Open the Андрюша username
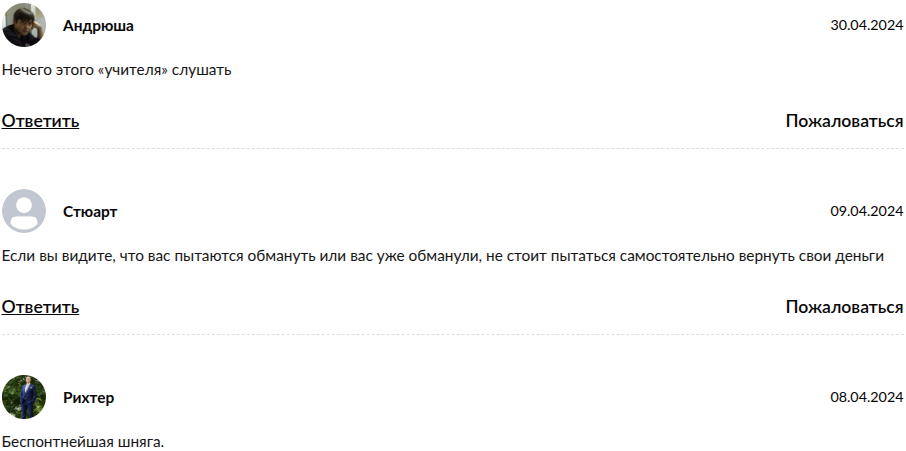Screen dimensions: 906x451 pos(98,26)
